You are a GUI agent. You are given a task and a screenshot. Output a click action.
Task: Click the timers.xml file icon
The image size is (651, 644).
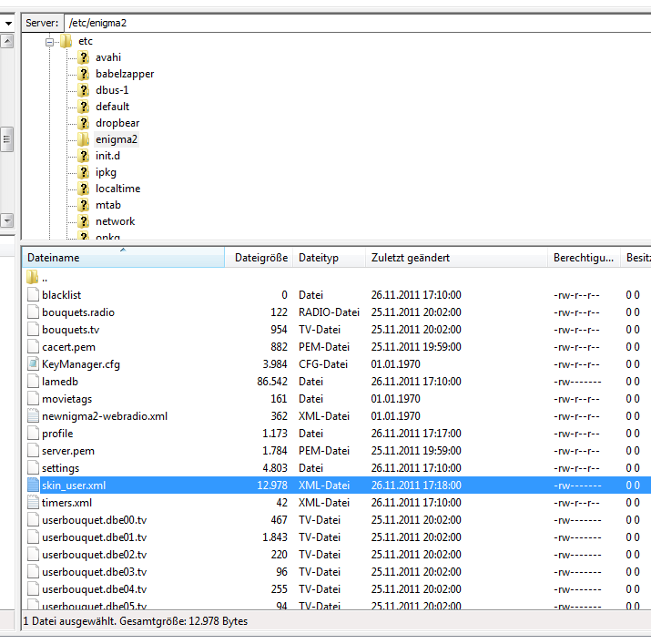(x=33, y=503)
